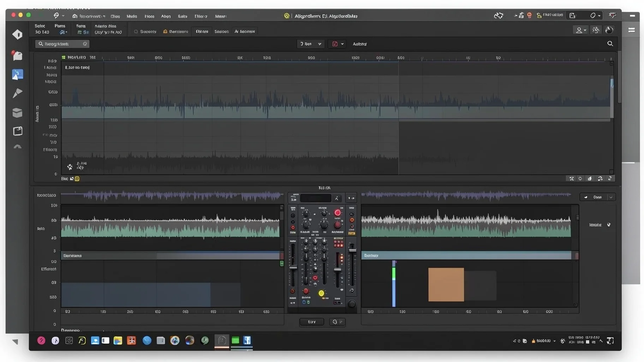This screenshot has height=362, width=644.
Task: Click the double arrow button atop the mixer
Action: [x=351, y=198]
